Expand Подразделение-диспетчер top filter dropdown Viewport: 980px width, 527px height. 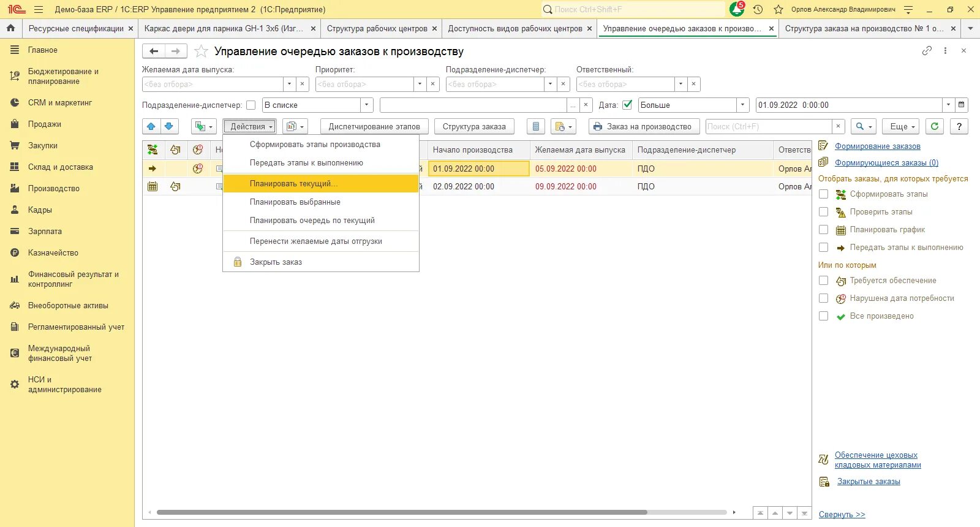pos(550,84)
